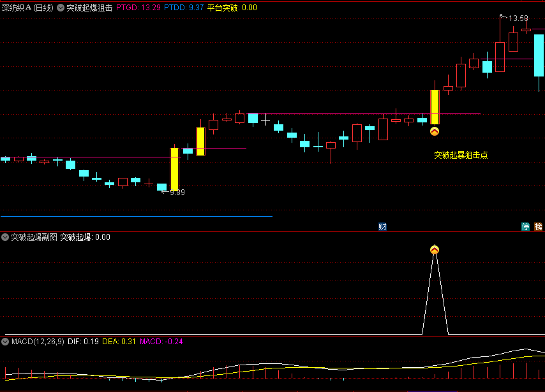
Task: Click the large cyan candle at right edge
Action: click(x=539, y=55)
